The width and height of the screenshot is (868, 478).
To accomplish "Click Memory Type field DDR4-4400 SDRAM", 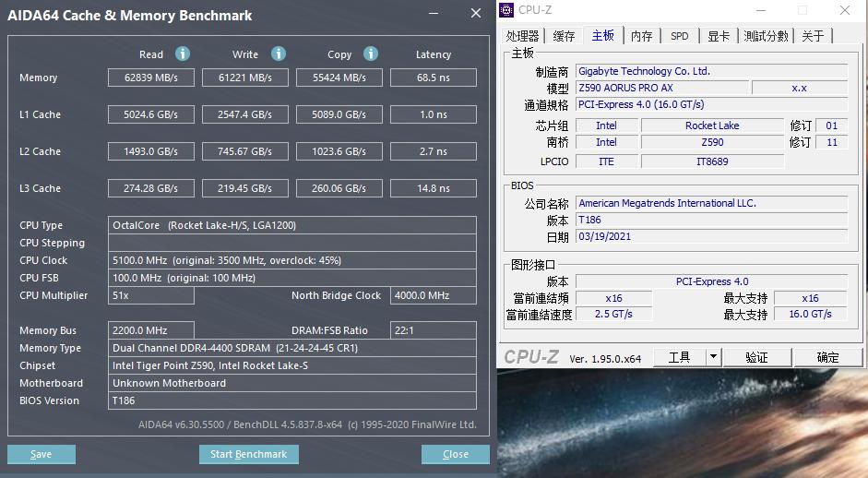I will point(292,348).
